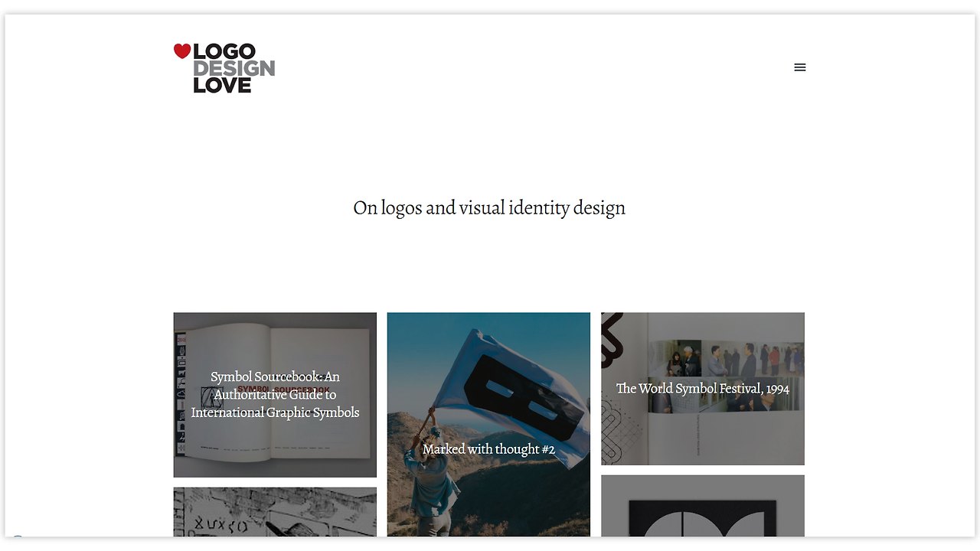Image resolution: width=980 pixels, height=551 pixels.
Task: Open the Symbol Sourcebook article title
Action: click(x=275, y=395)
